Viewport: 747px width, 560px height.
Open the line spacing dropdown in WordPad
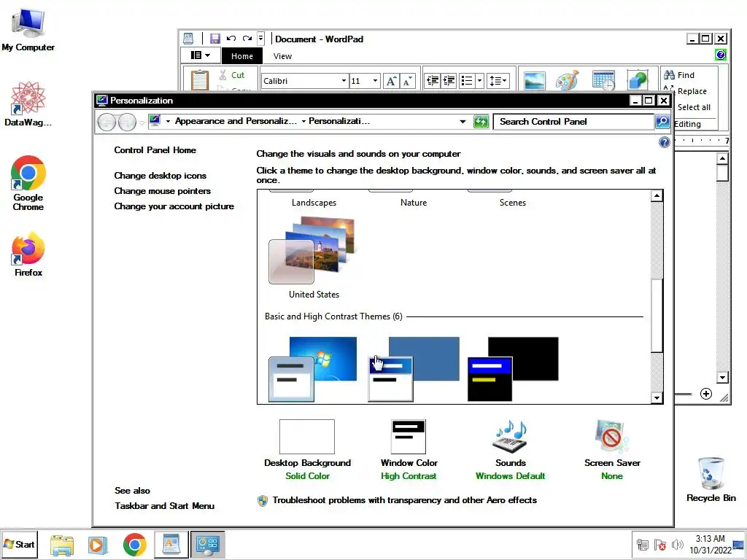point(498,80)
